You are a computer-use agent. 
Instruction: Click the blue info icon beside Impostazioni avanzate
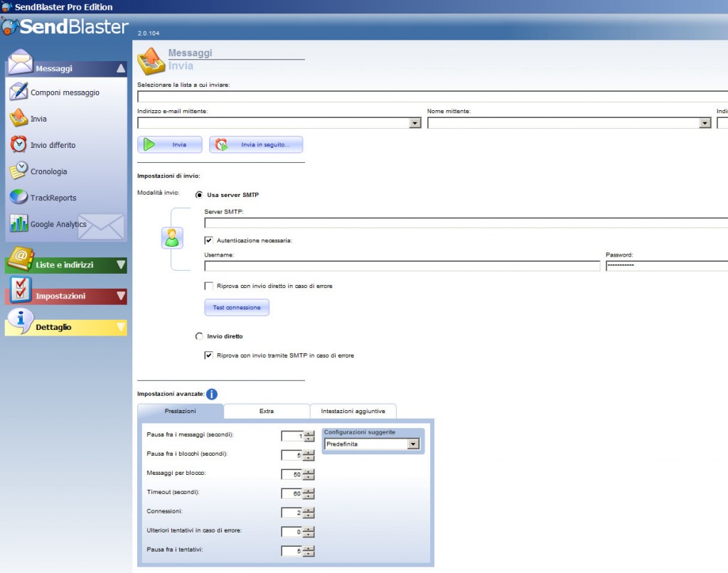coord(212,395)
